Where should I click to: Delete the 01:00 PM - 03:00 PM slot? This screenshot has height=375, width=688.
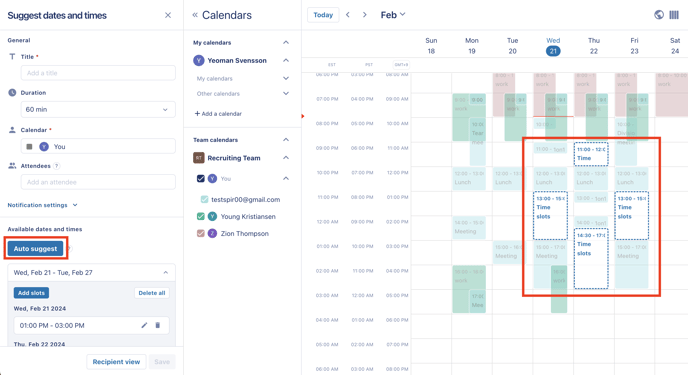(x=158, y=325)
